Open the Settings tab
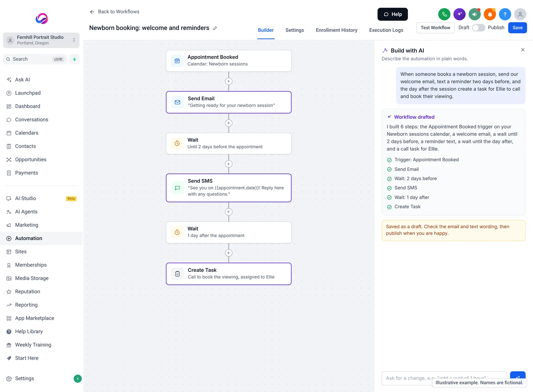The image size is (533, 392). (295, 30)
